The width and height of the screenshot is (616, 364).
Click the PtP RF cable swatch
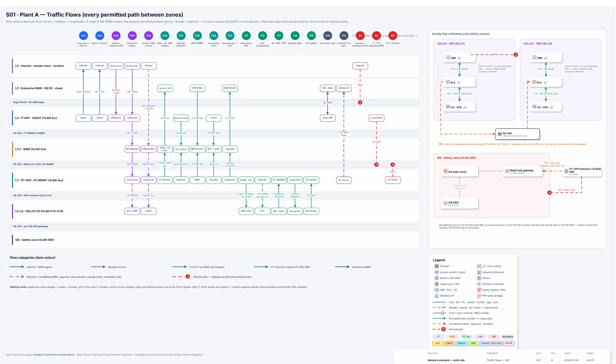coord(509,343)
